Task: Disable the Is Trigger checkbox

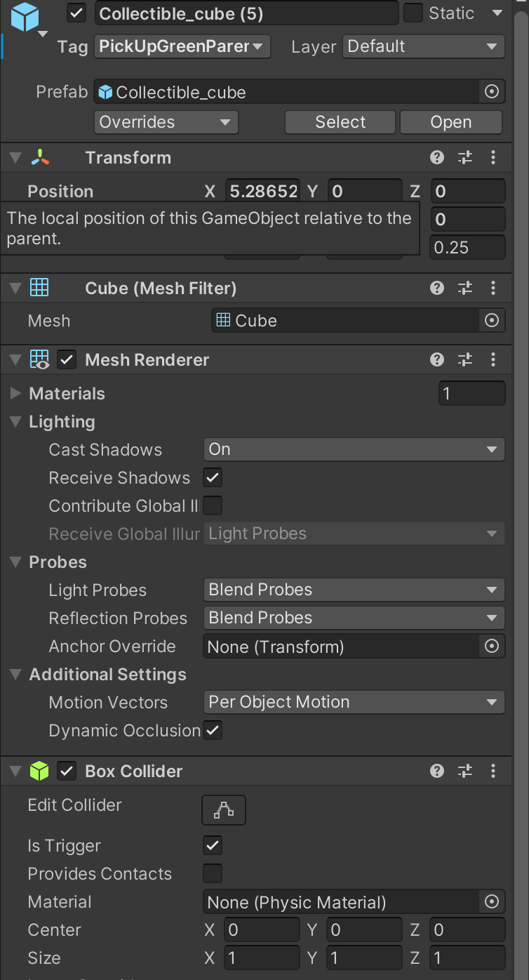Action: point(213,846)
